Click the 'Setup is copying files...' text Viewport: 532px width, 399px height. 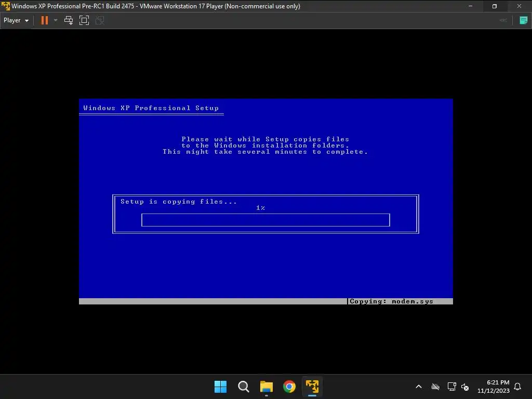(x=179, y=202)
